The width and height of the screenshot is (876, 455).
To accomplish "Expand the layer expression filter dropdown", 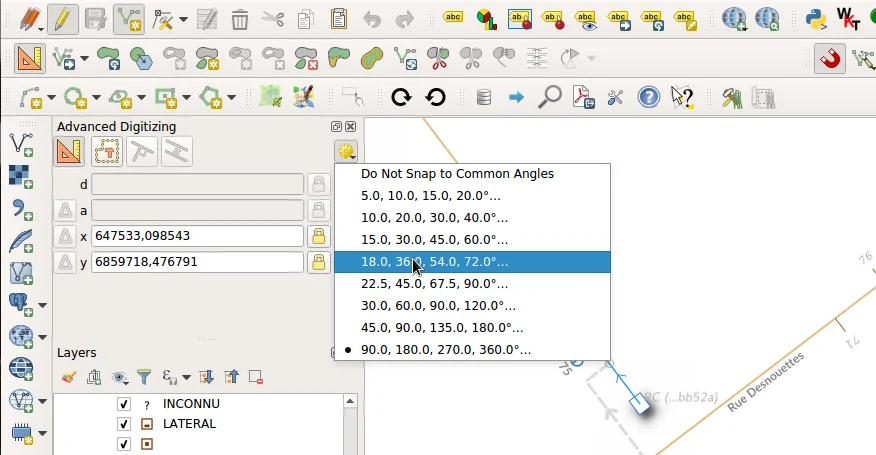I will pyautogui.click(x=187, y=377).
